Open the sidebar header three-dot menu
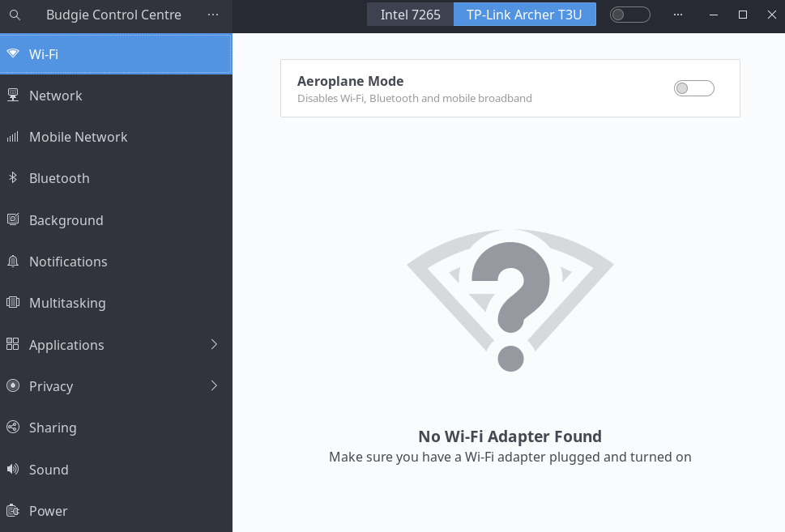The image size is (785, 532). point(213,15)
